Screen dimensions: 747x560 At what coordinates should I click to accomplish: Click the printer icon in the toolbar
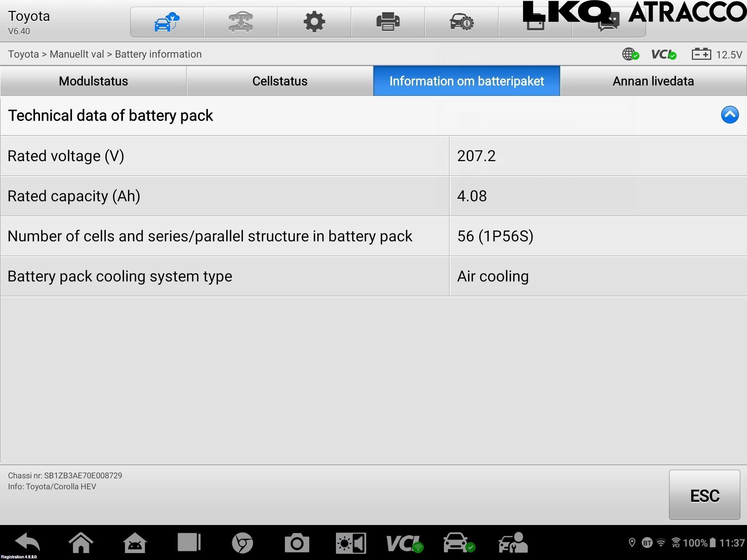click(388, 22)
